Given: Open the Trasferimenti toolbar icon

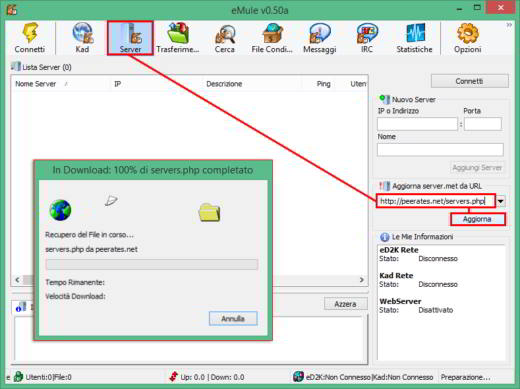Looking at the screenshot, I should (x=177, y=33).
